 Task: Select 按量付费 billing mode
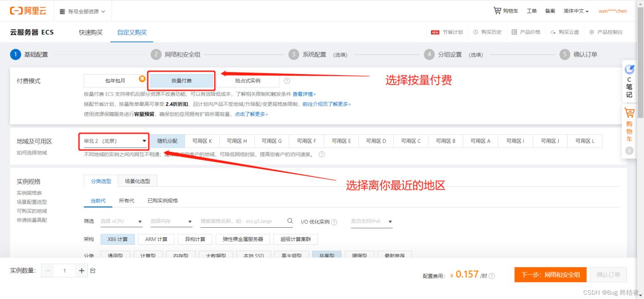point(182,81)
